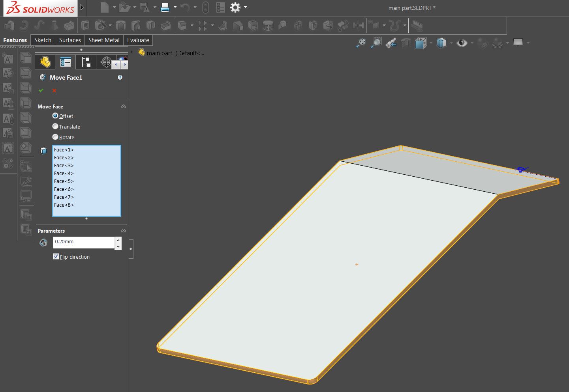Expand the main part tree node
The width and height of the screenshot is (569, 392).
click(x=132, y=52)
